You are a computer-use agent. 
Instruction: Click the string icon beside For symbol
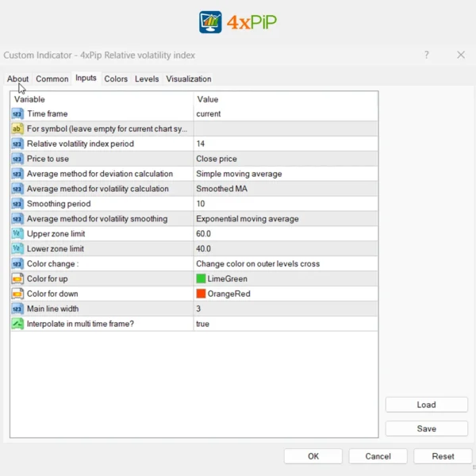click(x=17, y=129)
